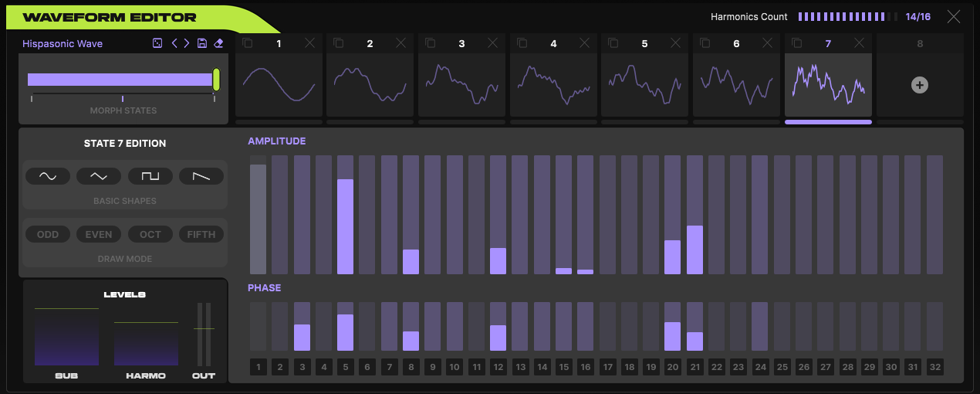Click the 14/16 harmonics count value
Image resolution: width=980 pixels, height=394 pixels.
point(917,16)
